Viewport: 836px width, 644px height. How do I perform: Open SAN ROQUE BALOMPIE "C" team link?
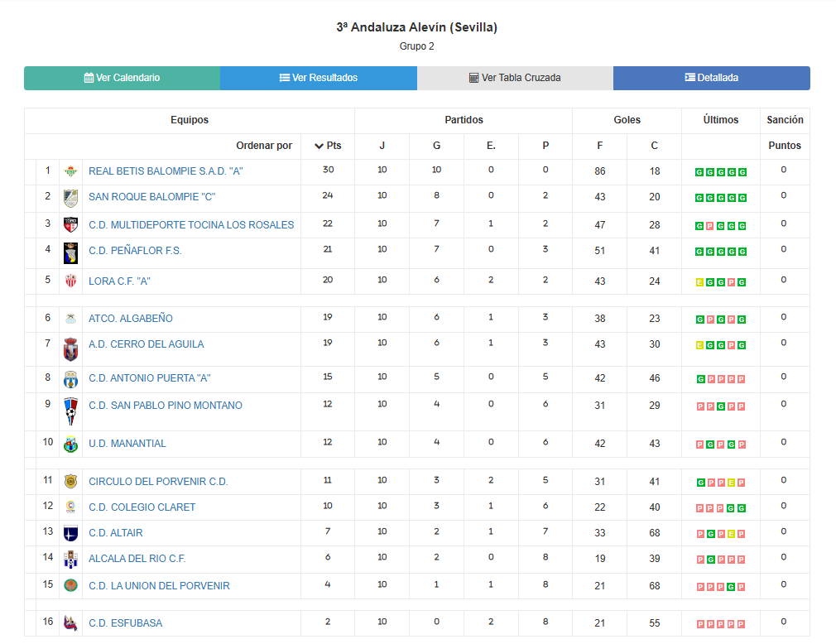[152, 197]
